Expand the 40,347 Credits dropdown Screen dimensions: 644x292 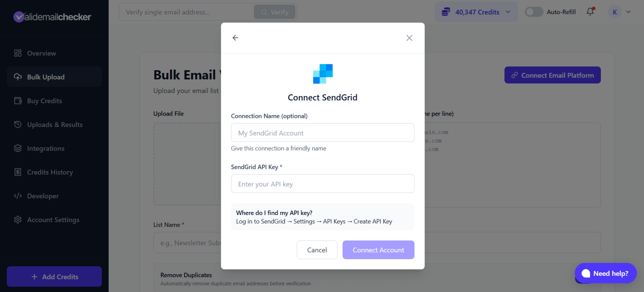tap(508, 12)
